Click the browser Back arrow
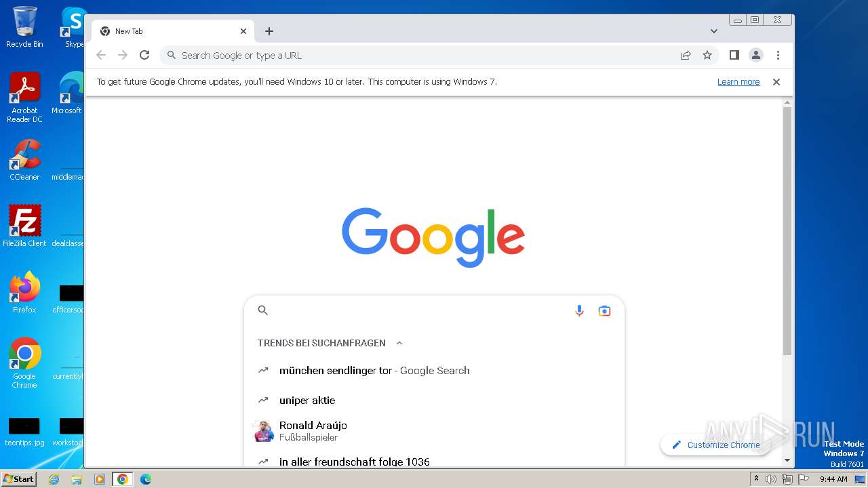The image size is (868, 488). coord(101,56)
